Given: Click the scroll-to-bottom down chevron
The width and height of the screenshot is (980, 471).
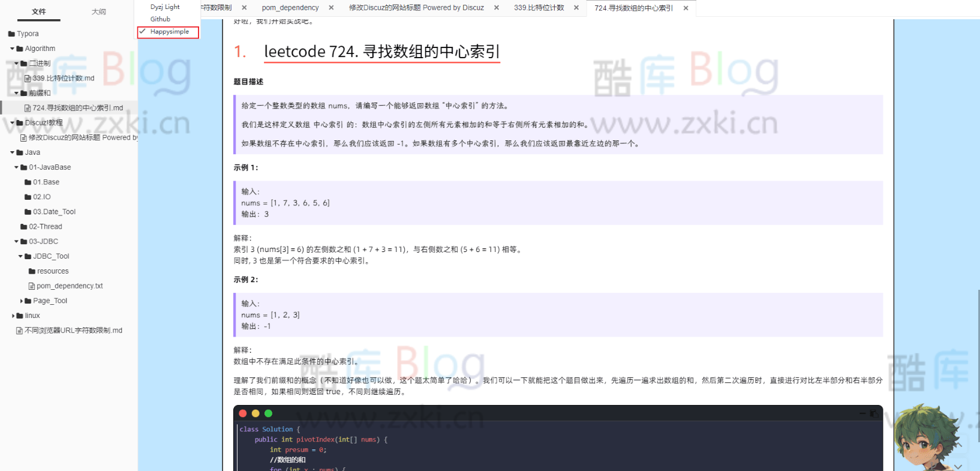Looking at the screenshot, I should 958,466.
